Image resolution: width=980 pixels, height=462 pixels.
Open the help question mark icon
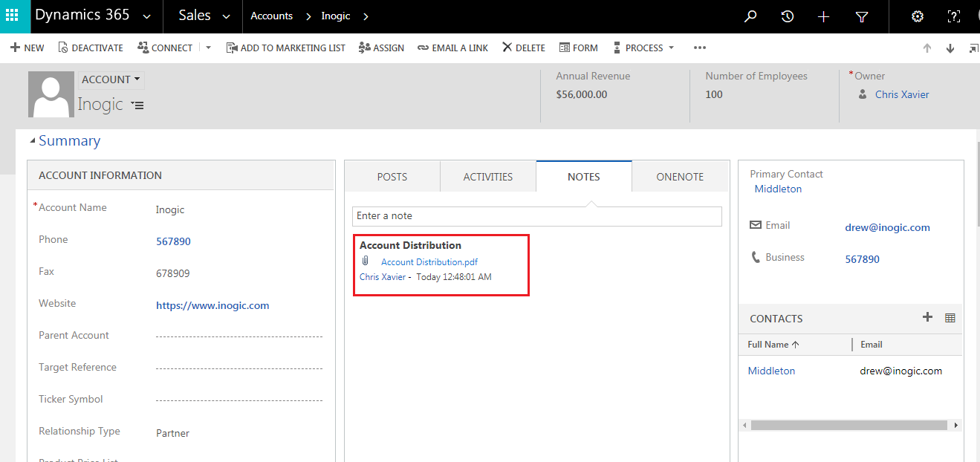[x=954, y=16]
